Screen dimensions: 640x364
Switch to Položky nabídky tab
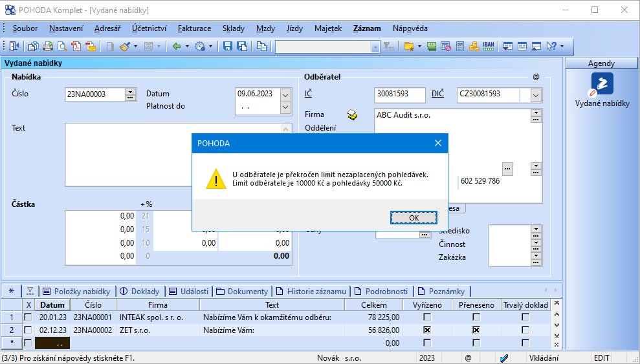click(x=77, y=292)
